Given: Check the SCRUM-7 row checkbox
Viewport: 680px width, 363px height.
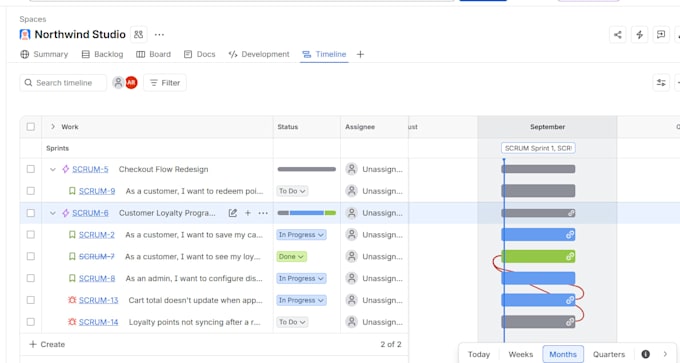Looking at the screenshot, I should [30, 256].
